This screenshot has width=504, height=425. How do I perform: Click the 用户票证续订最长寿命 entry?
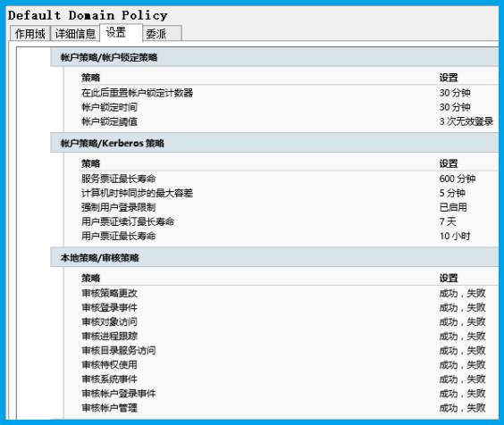(290, 221)
